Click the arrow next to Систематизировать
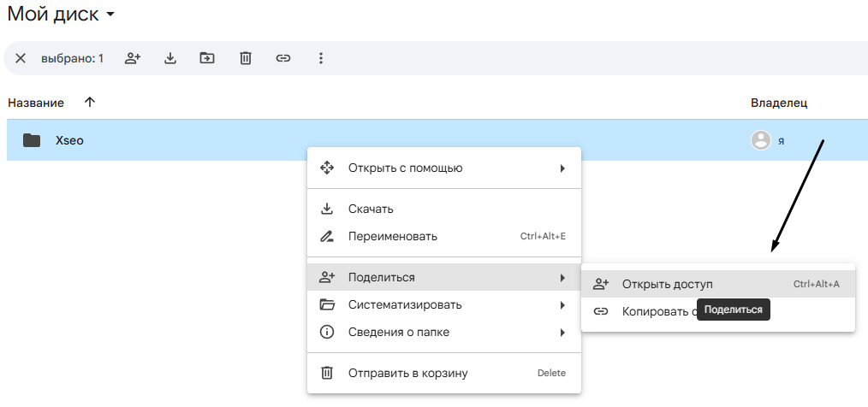Screen dimensions: 868x407 tap(562, 304)
